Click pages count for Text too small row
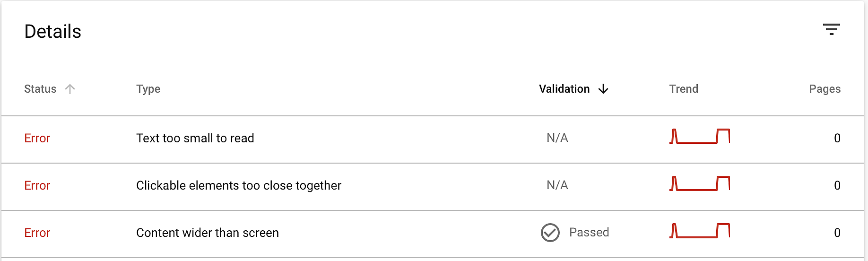 click(x=837, y=138)
